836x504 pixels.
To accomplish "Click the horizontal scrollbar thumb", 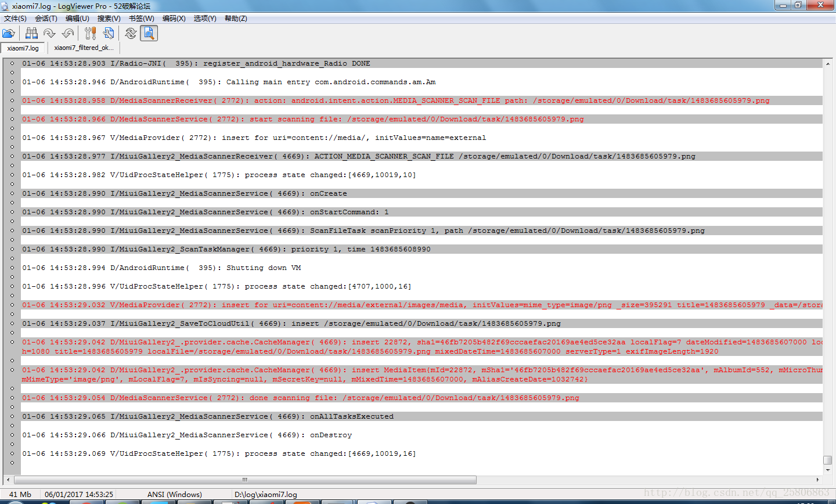I will [x=245, y=480].
